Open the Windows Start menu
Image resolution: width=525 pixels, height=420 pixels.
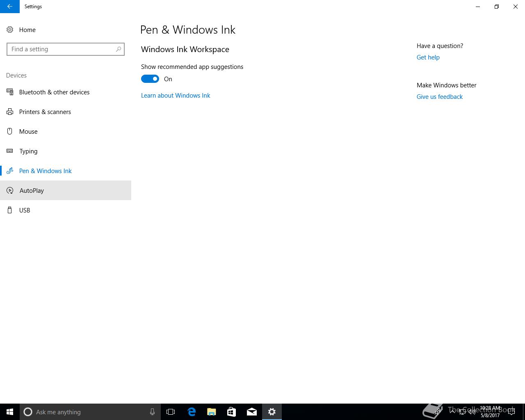[10, 412]
